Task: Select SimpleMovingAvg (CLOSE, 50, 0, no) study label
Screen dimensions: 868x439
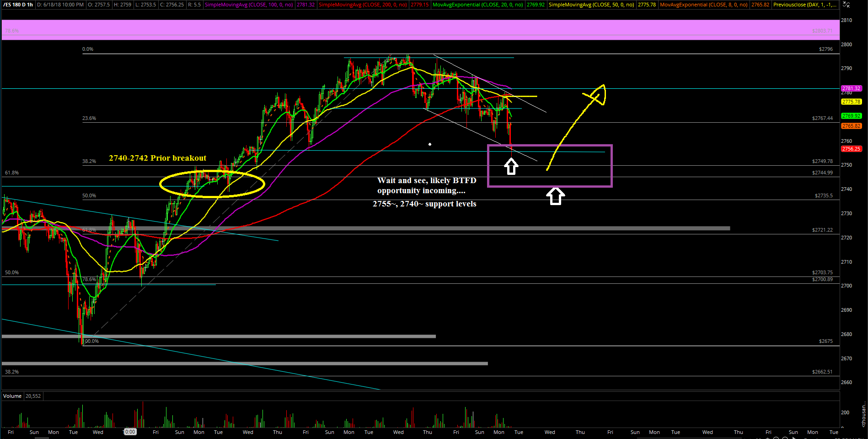Action: tap(591, 5)
